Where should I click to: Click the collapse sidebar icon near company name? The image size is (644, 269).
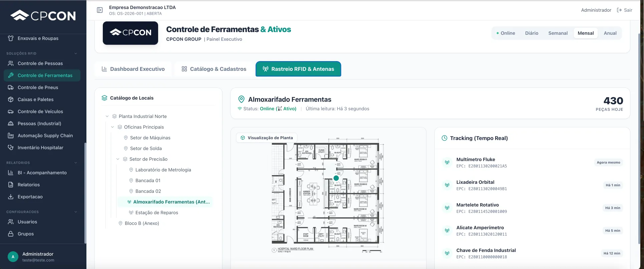[x=99, y=10]
